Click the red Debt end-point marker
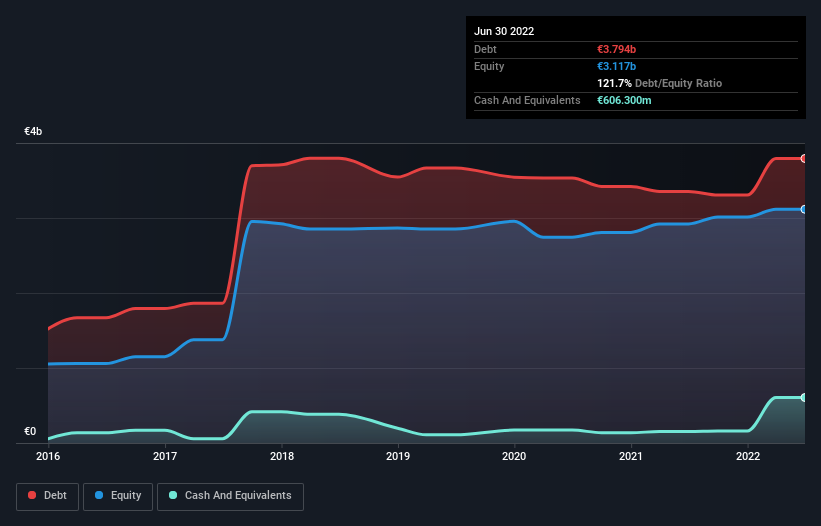821x526 pixels. coord(804,159)
